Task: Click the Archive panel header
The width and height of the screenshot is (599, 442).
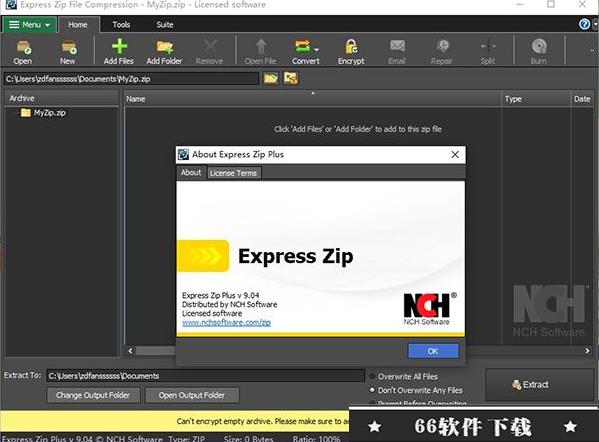Action: [x=62, y=98]
